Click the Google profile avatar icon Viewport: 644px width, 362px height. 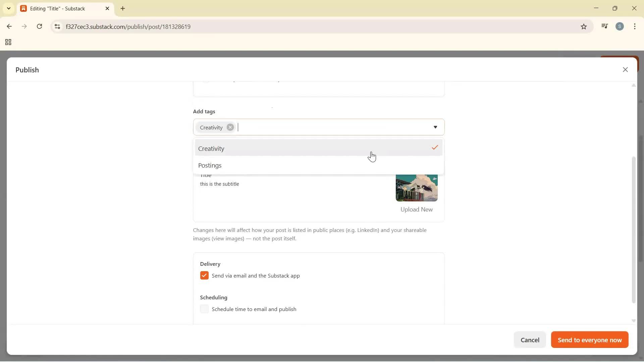point(620,26)
